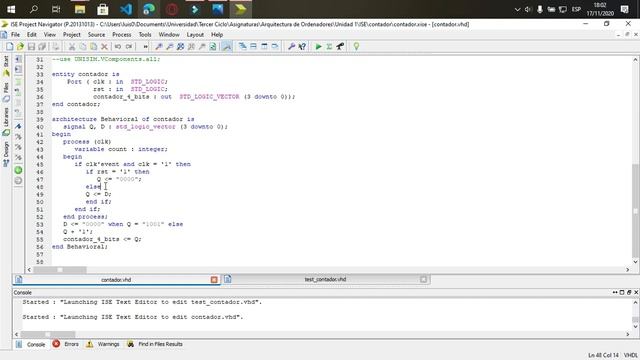This screenshot has height=360, width=640.
Task: Open Microsoft Store from the taskbar
Action: tap(103, 9)
